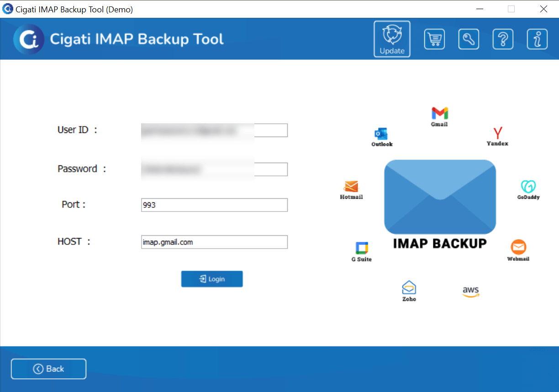Click the Login button

pos(212,279)
